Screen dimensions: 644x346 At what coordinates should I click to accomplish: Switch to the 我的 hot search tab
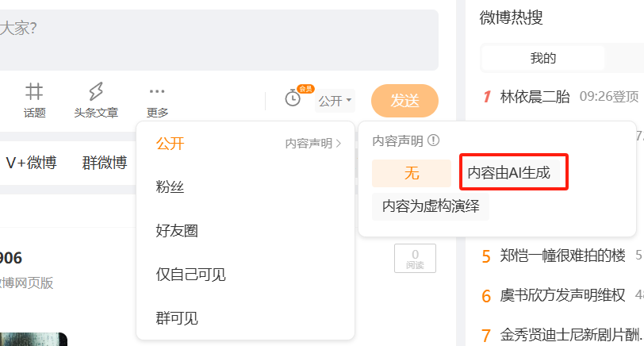(543, 58)
